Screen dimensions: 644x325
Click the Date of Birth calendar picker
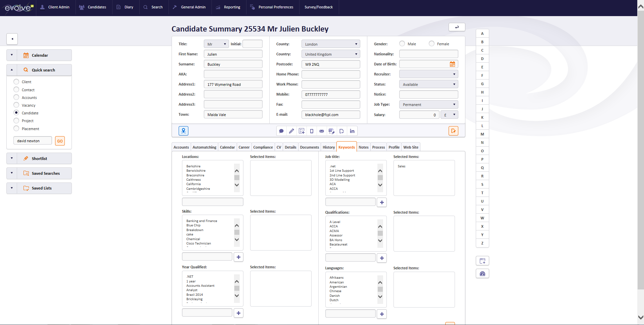(452, 64)
